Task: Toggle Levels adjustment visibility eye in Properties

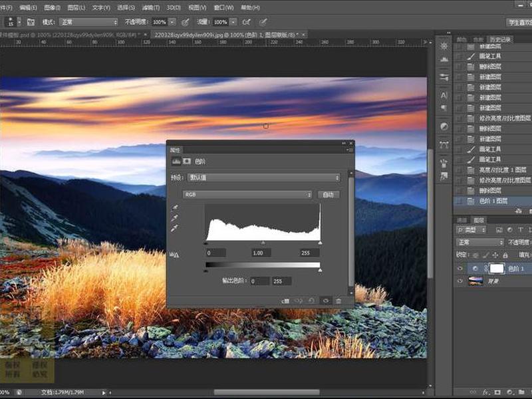Action: (x=325, y=301)
